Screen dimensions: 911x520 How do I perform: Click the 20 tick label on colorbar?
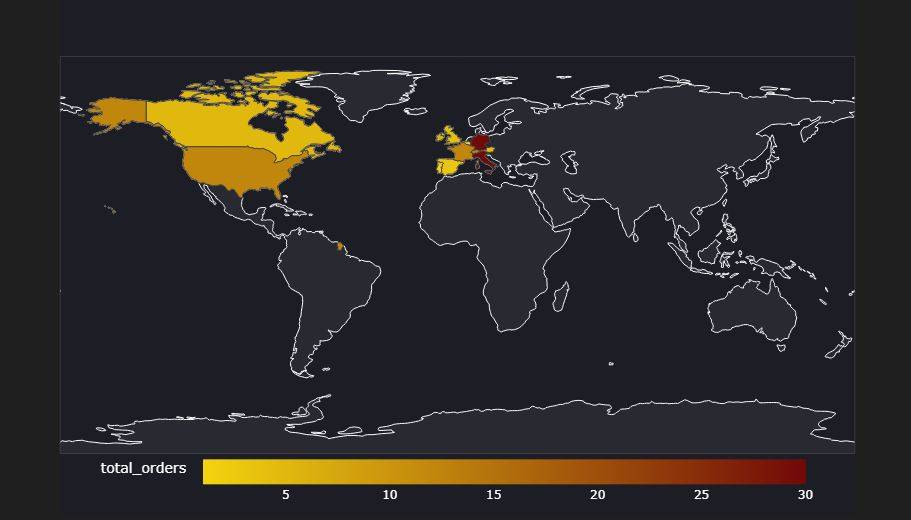(x=597, y=495)
